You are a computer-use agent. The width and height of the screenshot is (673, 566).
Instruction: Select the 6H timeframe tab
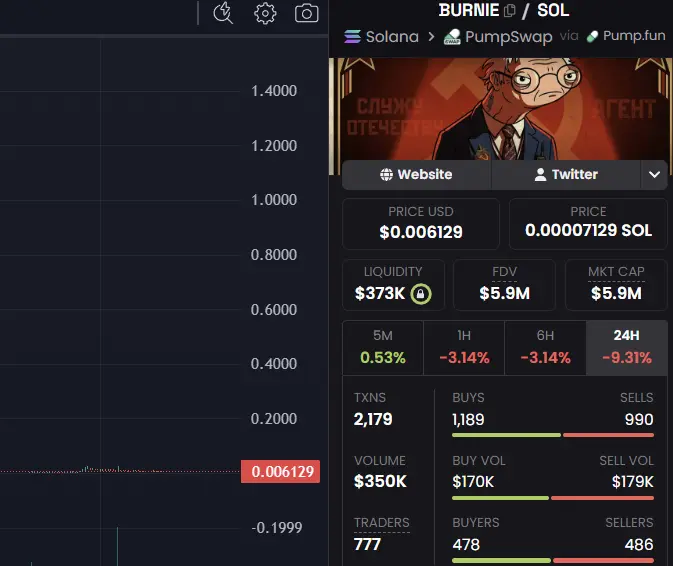[x=546, y=348]
